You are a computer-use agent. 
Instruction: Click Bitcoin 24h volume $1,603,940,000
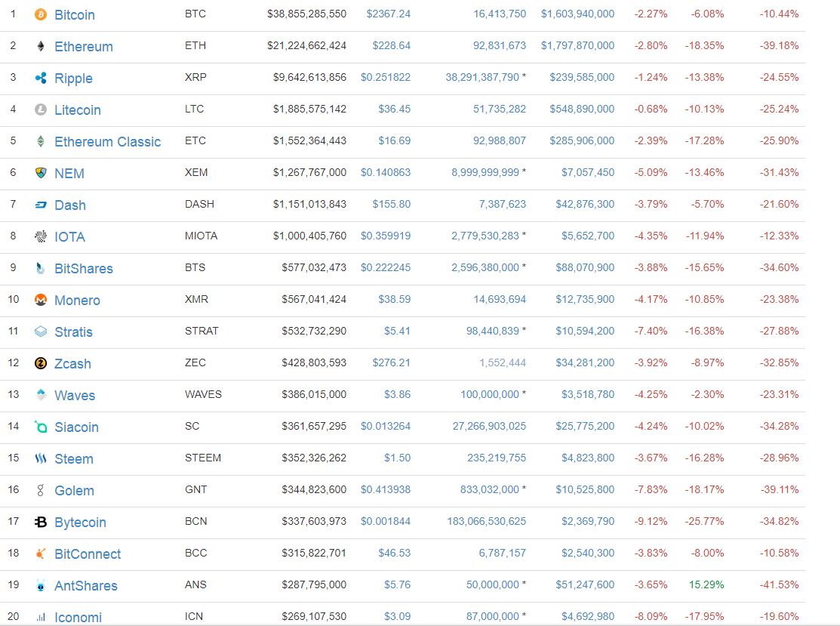577,14
